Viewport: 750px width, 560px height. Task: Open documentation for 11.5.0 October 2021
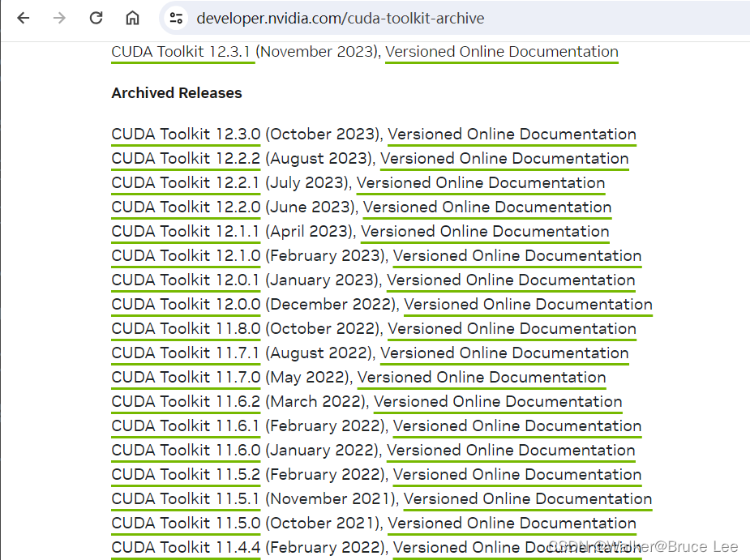click(x=512, y=524)
